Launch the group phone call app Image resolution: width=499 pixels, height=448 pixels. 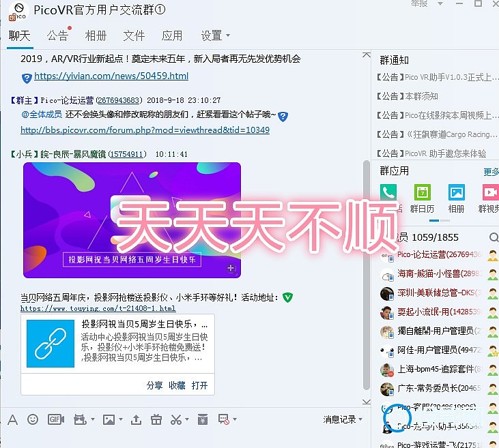point(388,192)
